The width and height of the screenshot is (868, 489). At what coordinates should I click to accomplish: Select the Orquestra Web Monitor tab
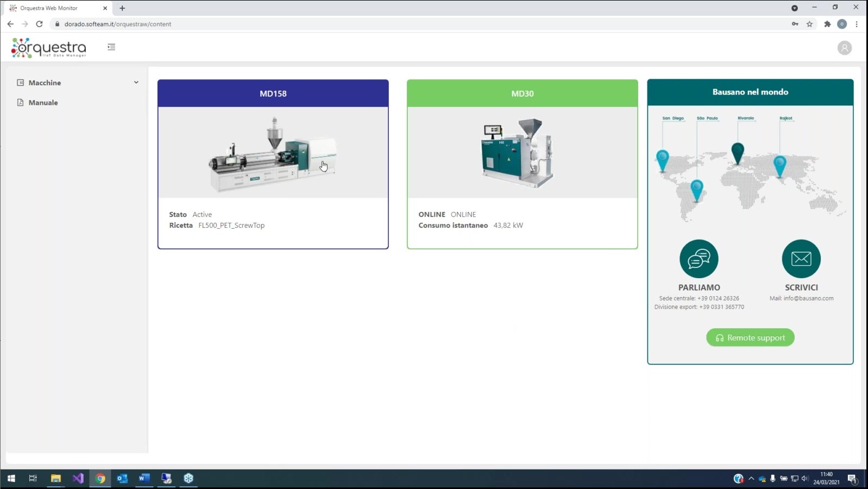57,8
